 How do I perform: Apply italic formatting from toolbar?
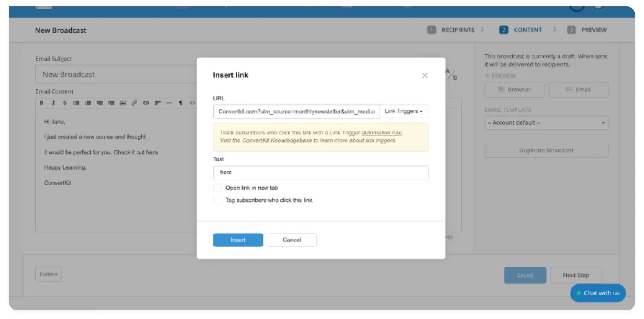(x=53, y=103)
